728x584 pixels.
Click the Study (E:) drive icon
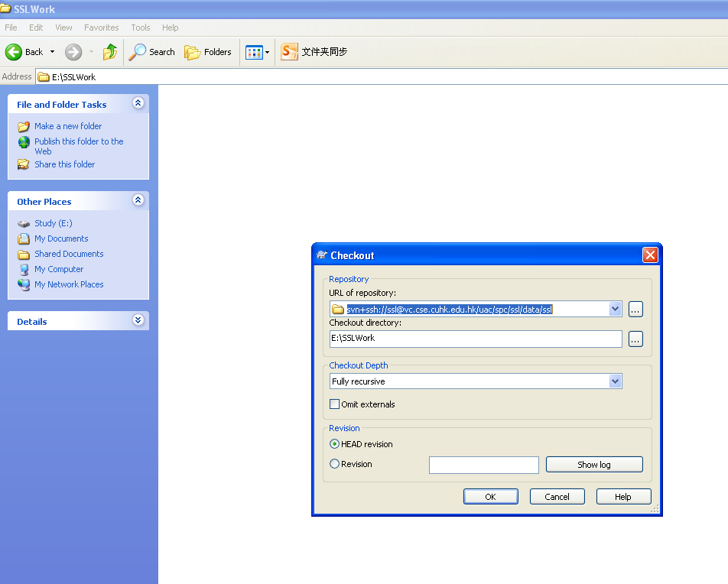(x=24, y=224)
